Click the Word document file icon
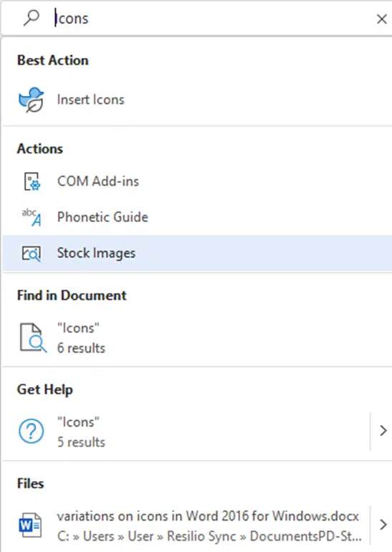 point(30,525)
